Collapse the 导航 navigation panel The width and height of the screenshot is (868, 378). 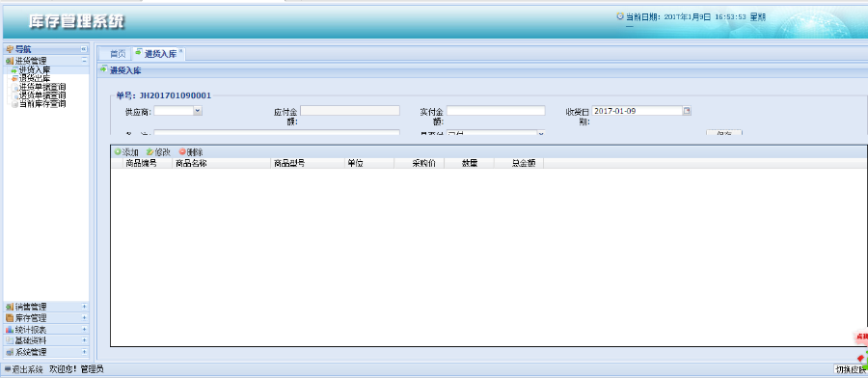(x=84, y=49)
